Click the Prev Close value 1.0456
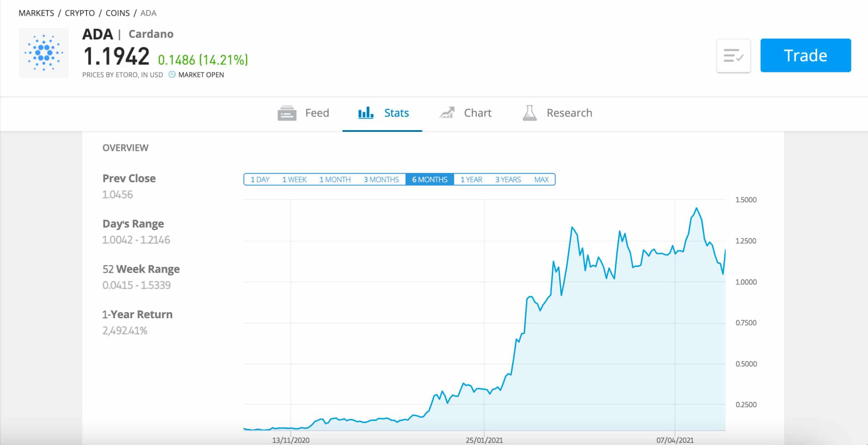The width and height of the screenshot is (868, 445). pos(117,195)
